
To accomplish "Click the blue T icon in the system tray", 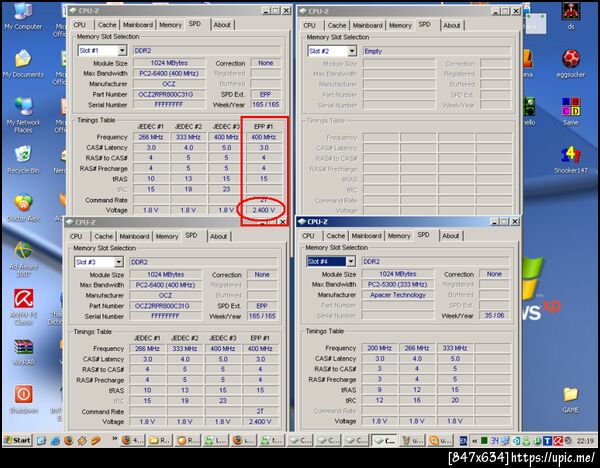I will coord(548,441).
